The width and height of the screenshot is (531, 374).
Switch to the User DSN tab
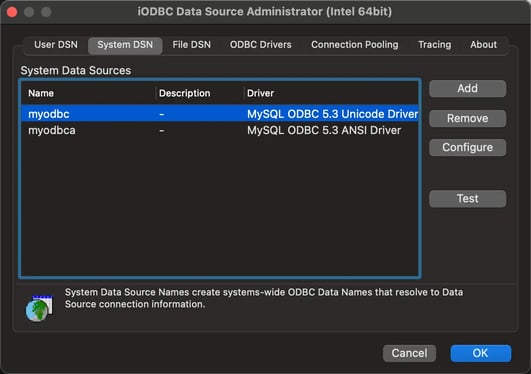56,45
